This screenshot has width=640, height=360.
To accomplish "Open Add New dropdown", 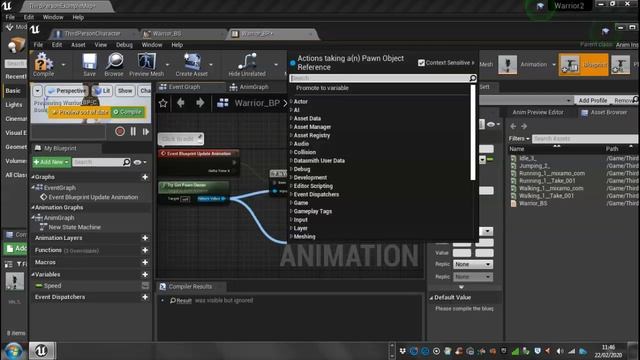I will pyautogui.click(x=51, y=162).
